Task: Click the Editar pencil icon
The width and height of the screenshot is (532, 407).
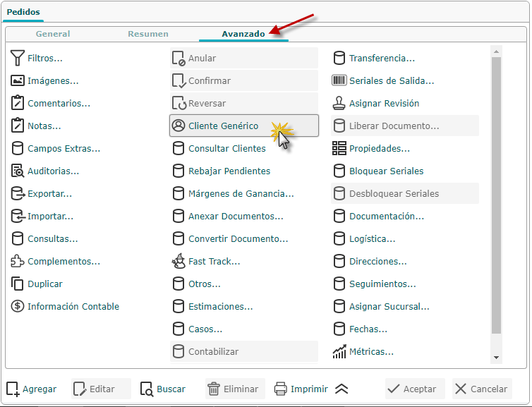Action: (80, 389)
